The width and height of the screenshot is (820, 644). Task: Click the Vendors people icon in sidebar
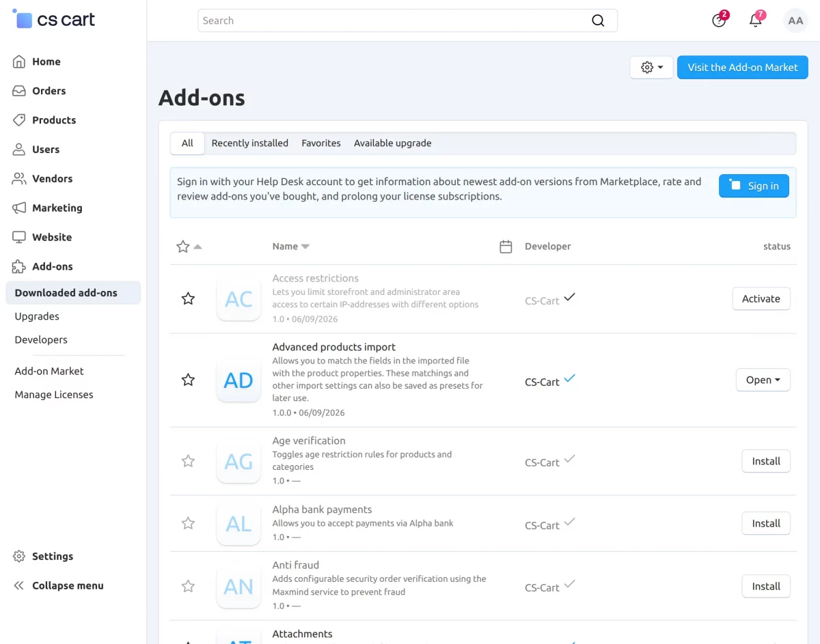click(19, 179)
